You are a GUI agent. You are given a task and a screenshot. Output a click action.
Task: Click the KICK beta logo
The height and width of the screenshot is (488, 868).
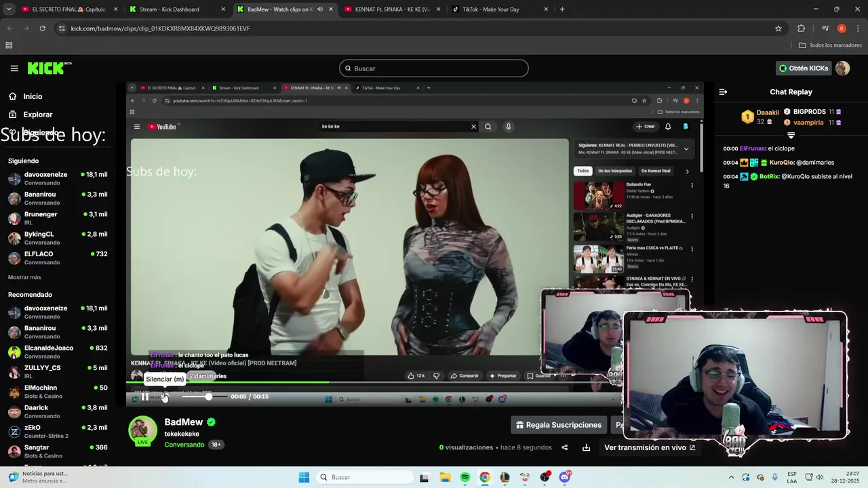point(50,68)
